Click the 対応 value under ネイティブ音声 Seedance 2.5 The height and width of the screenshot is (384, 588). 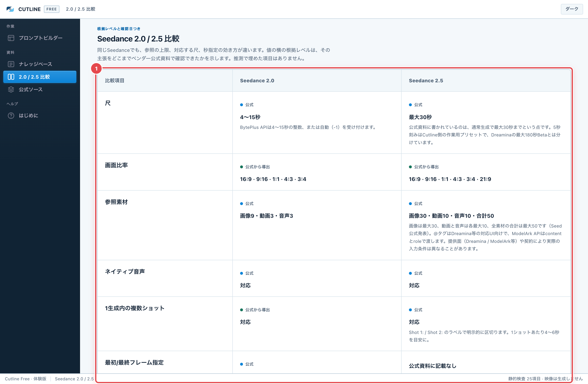414,285
